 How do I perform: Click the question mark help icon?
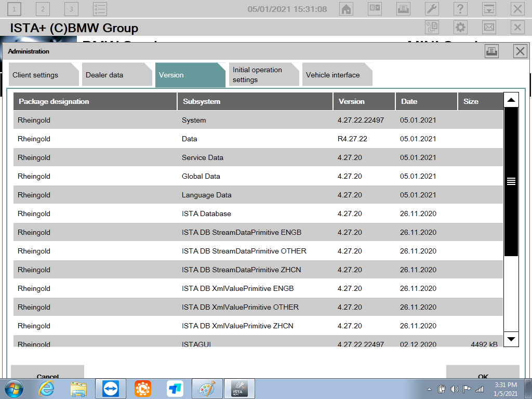coord(460,9)
